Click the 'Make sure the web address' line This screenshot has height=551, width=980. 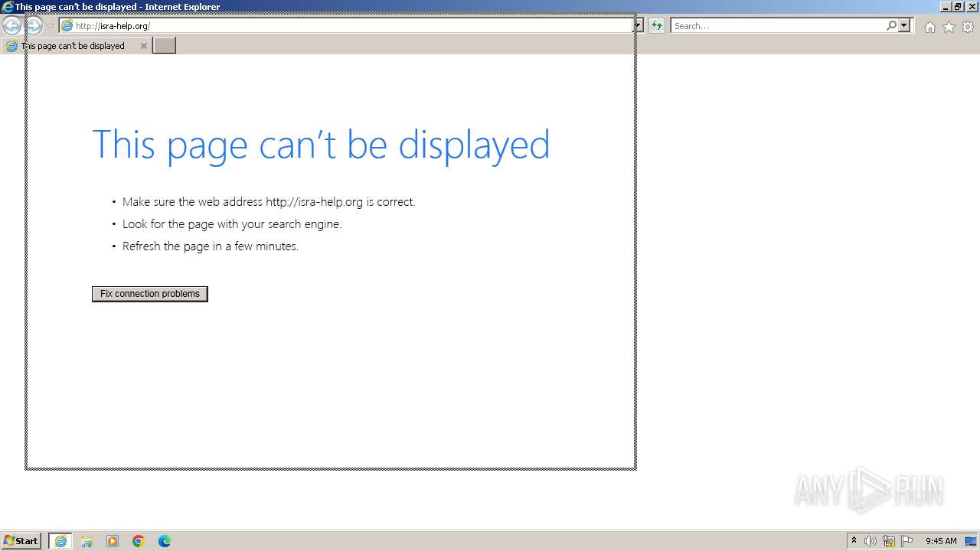[x=269, y=202]
